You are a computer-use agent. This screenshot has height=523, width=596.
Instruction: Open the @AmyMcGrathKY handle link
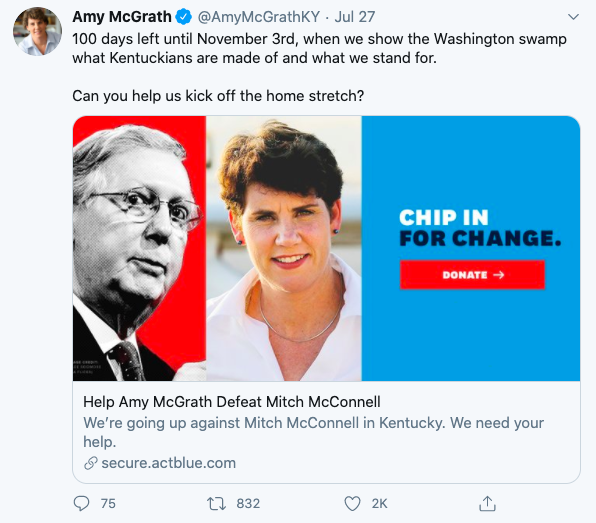(x=259, y=17)
